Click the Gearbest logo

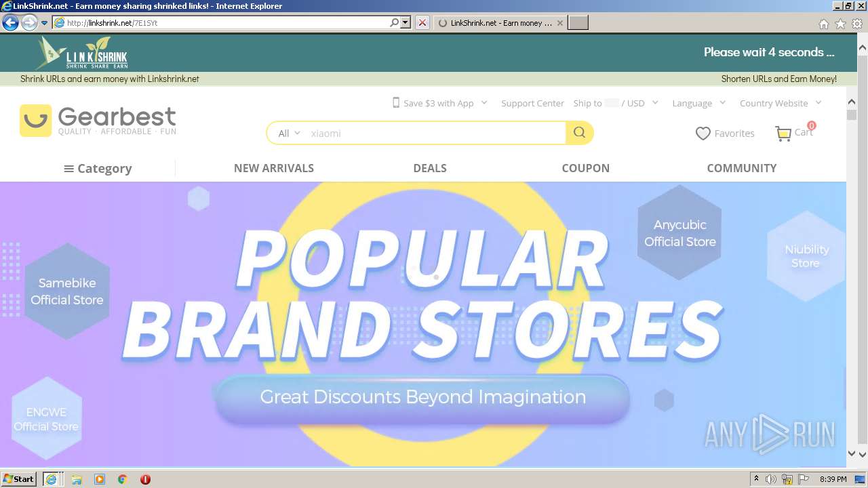(x=98, y=121)
